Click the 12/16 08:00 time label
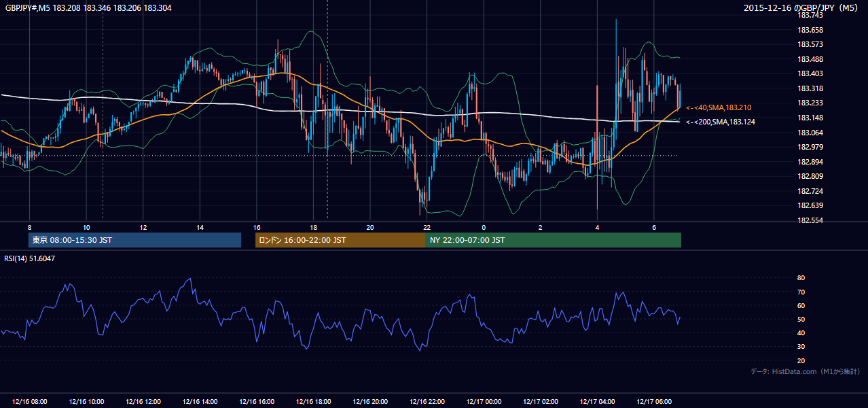 [x=29, y=402]
